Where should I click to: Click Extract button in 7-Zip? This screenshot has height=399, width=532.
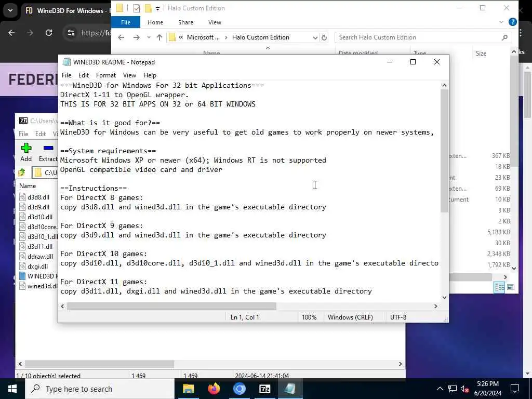48,152
